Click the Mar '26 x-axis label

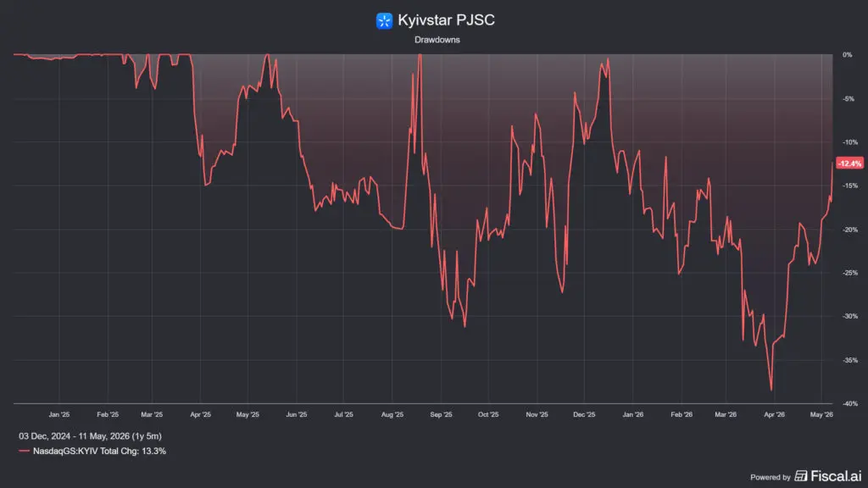point(726,414)
